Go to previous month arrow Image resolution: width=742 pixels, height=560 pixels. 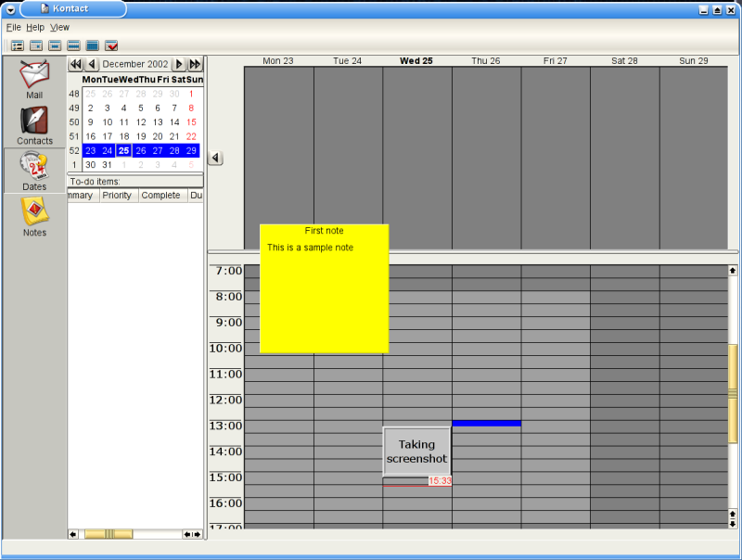coord(92,64)
